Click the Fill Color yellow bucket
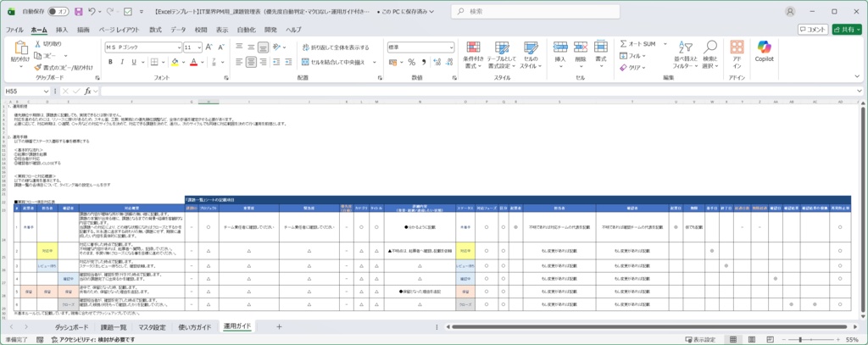The image size is (868, 345). click(175, 62)
